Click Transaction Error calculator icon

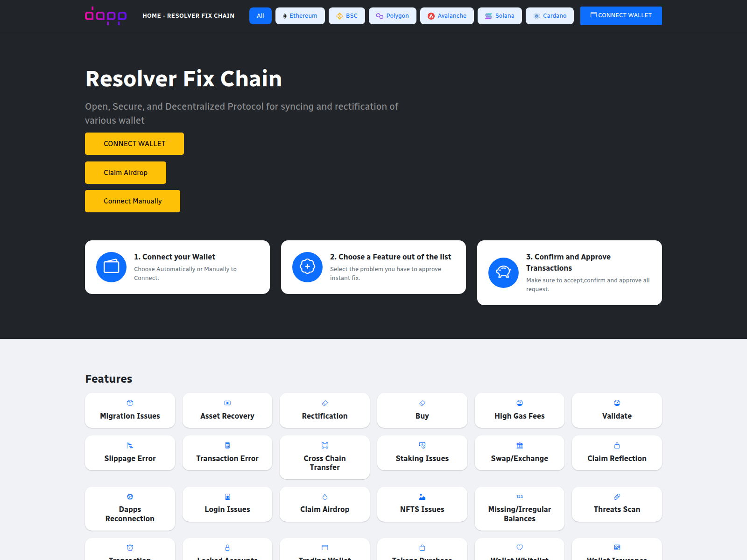[x=227, y=446]
